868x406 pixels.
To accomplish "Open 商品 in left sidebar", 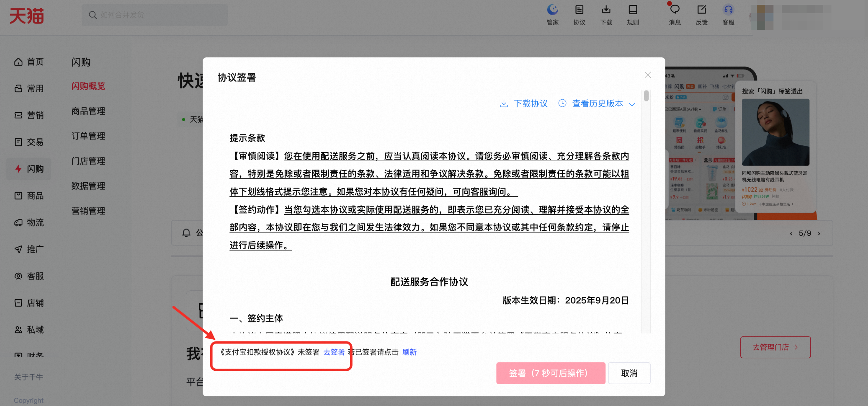I will point(29,196).
